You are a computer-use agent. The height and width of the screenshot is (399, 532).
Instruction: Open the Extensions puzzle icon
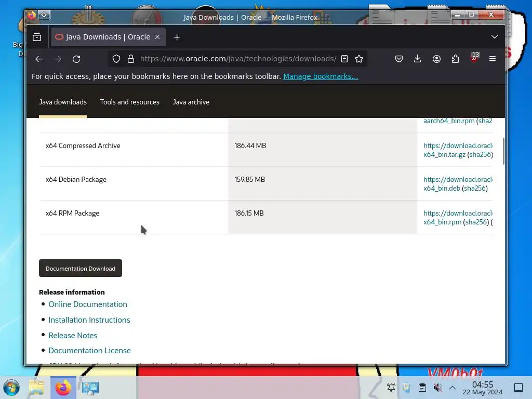[x=455, y=59]
